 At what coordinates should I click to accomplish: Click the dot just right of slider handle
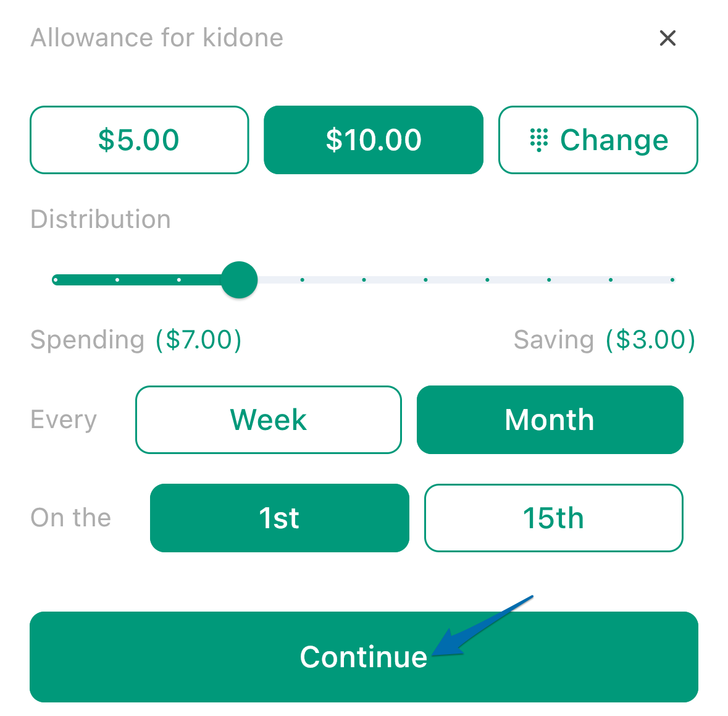click(x=302, y=280)
